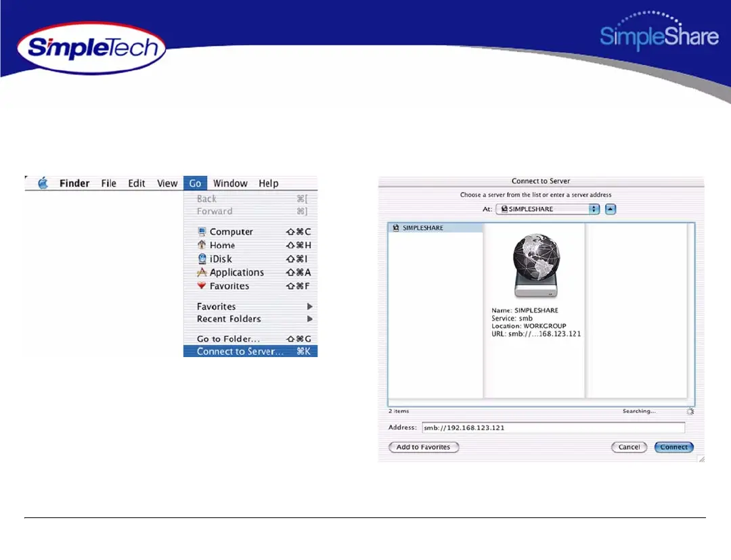Click the Add to Favorites button
The image size is (731, 560).
(x=423, y=447)
